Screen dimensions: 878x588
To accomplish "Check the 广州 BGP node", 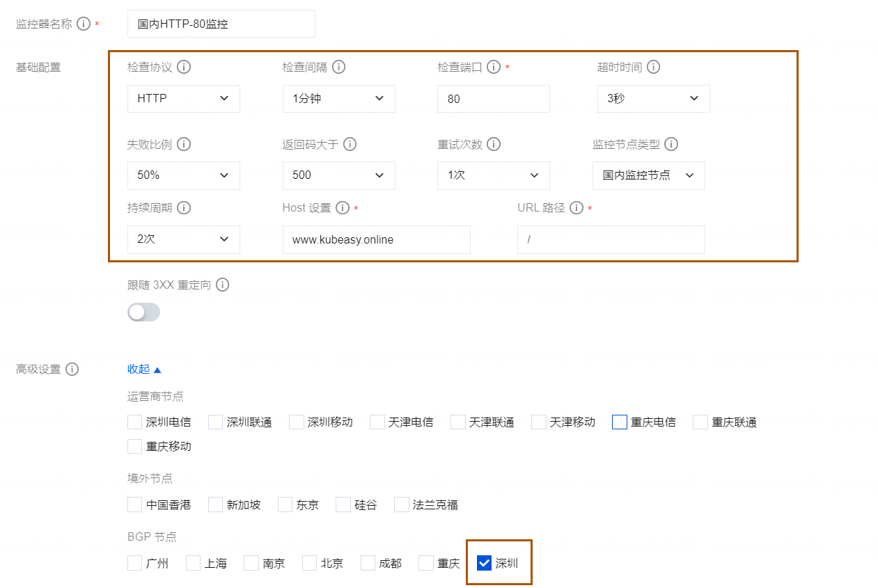I will click(x=135, y=563).
